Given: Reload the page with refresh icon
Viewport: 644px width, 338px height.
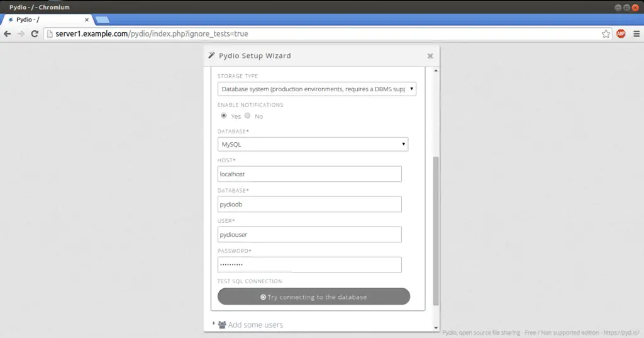Looking at the screenshot, I should click(35, 34).
